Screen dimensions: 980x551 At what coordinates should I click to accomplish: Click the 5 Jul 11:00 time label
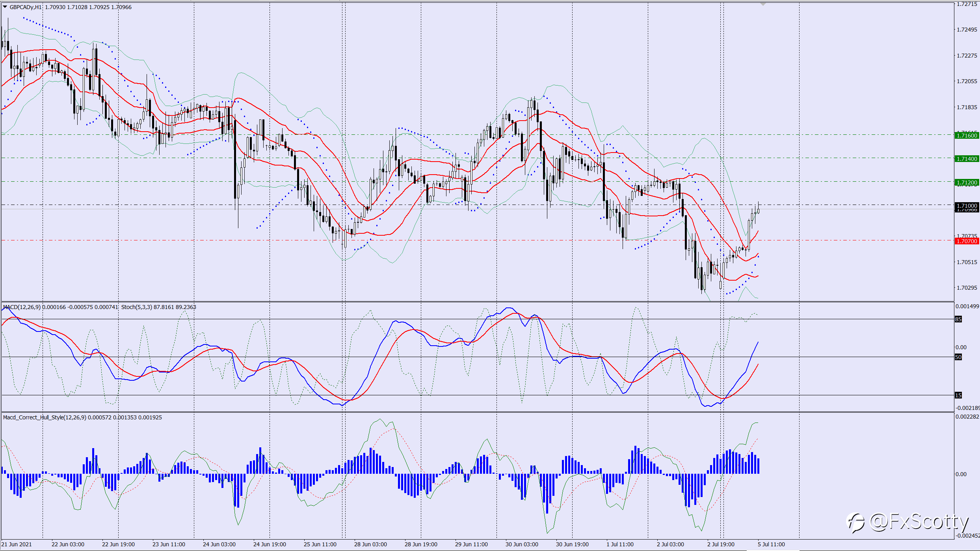coord(771,544)
